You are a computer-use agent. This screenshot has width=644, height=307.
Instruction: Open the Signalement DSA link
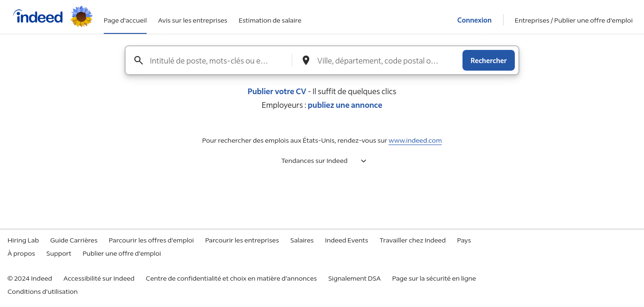coord(355,278)
